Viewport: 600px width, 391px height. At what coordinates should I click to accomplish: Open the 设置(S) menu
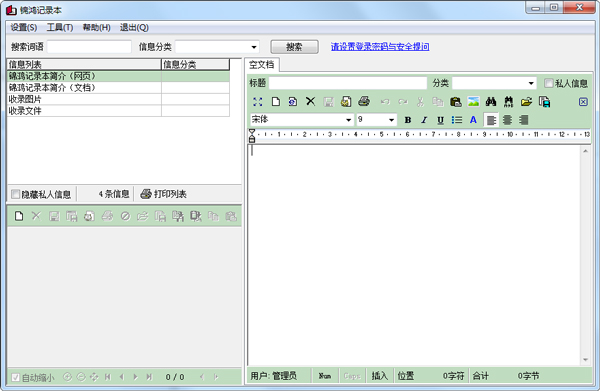click(x=24, y=28)
